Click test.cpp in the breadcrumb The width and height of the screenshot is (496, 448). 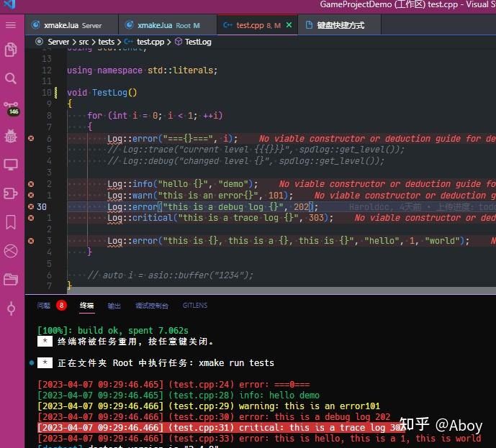[x=150, y=42]
